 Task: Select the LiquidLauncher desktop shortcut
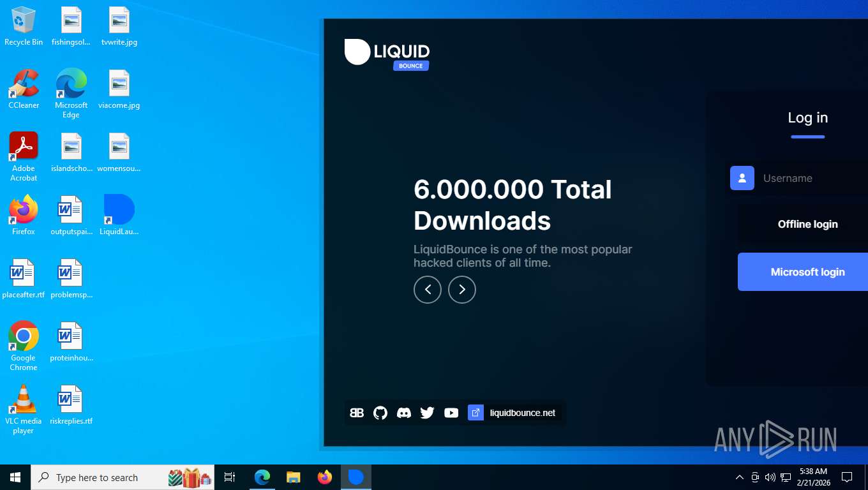click(x=119, y=216)
